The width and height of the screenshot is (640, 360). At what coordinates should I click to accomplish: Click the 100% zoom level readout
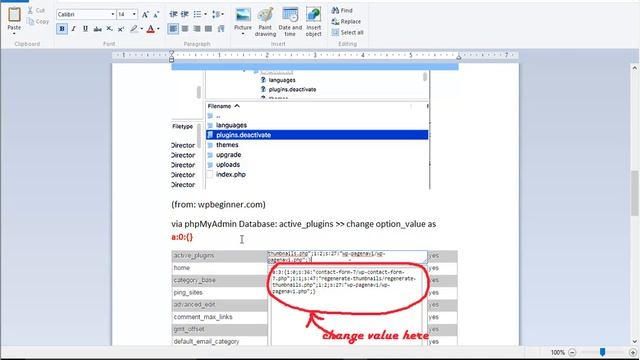coord(558,352)
